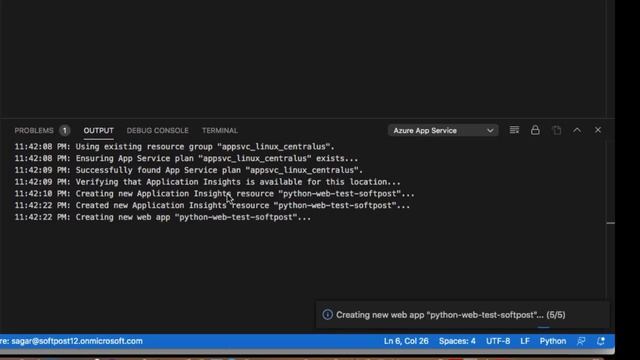Click the feedback icon in the status bar
This screenshot has width=640, height=360.
click(x=581, y=341)
